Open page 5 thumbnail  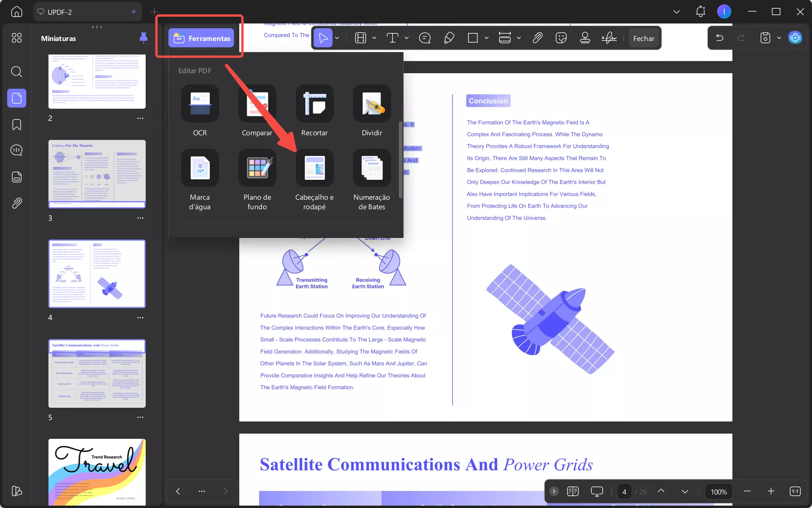coord(97,373)
